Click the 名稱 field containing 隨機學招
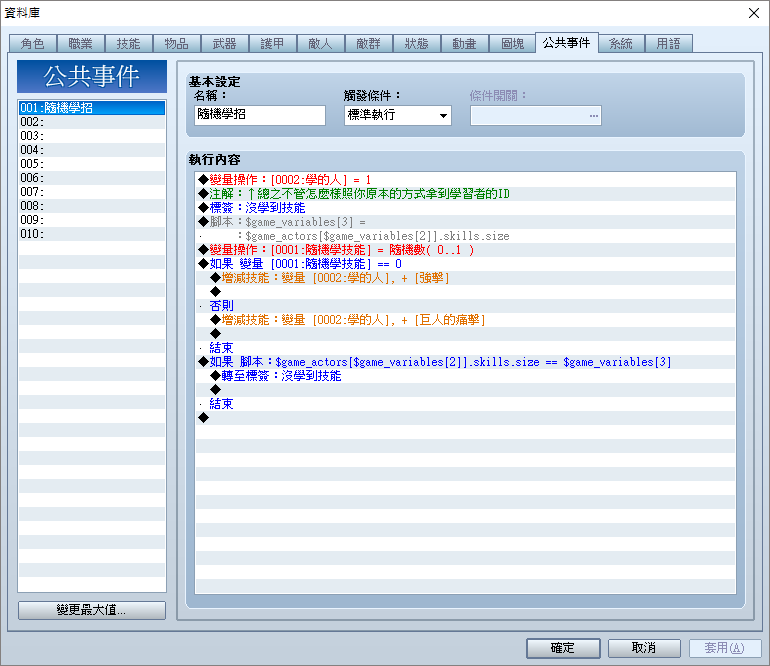770x666 pixels. pyautogui.click(x=260, y=115)
